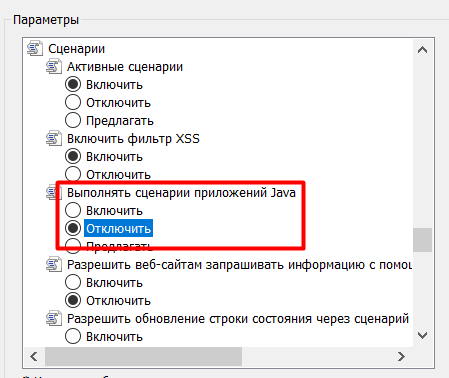Click the horizontal scrollbar thumb

point(143,356)
